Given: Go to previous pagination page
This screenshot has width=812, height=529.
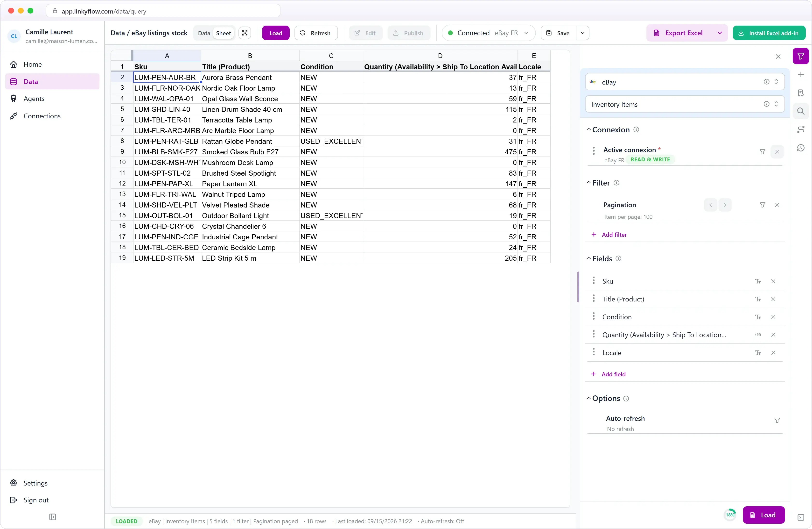Looking at the screenshot, I should [x=710, y=205].
